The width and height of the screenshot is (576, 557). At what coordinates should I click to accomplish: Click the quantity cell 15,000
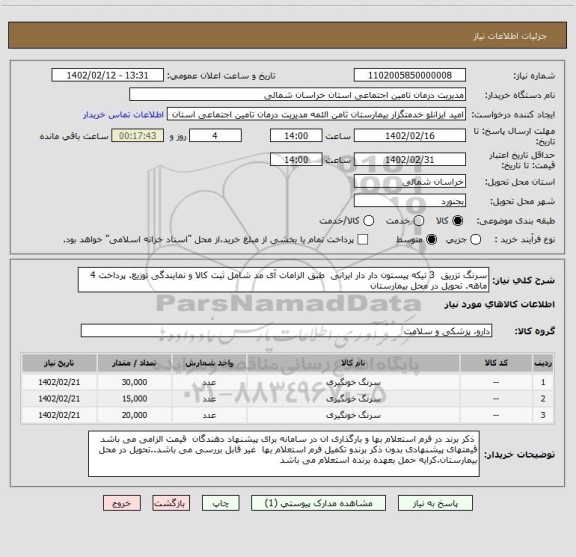pyautogui.click(x=134, y=399)
